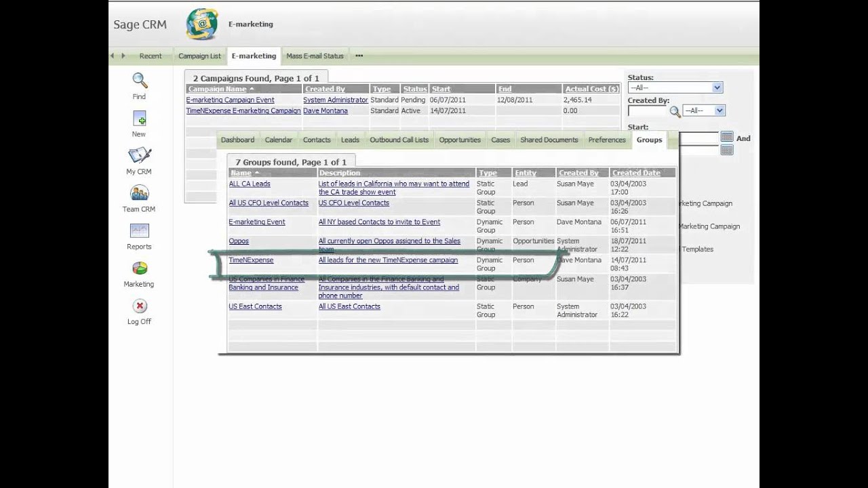Open the Contacts tab
868x488 pixels.
[x=317, y=140]
